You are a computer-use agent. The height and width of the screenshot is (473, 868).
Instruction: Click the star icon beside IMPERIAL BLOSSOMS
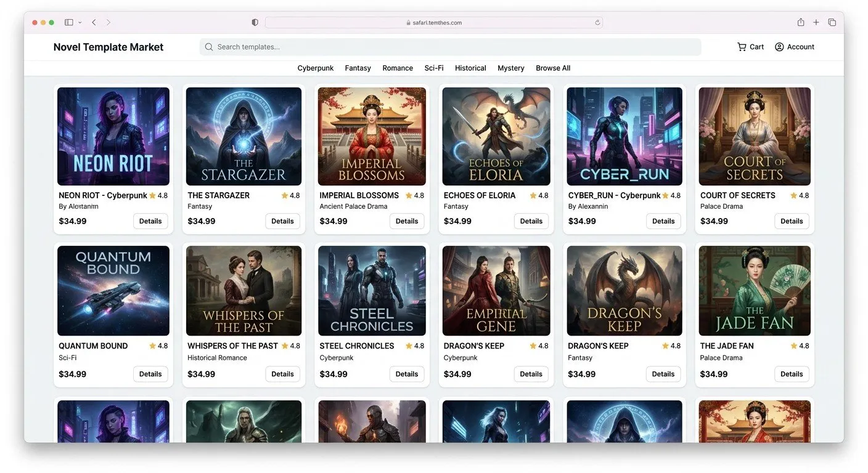(x=409, y=195)
